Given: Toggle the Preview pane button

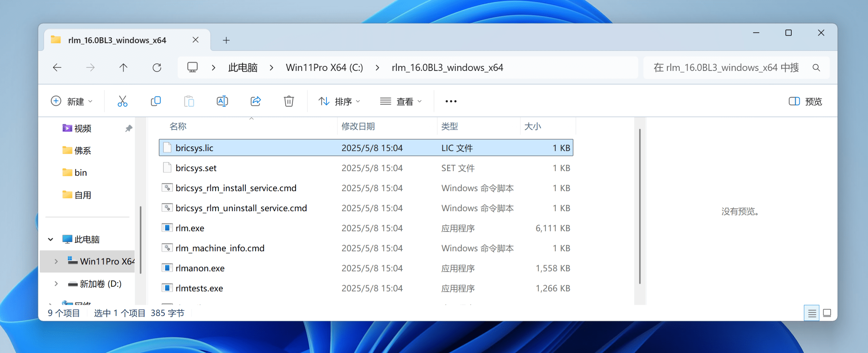Looking at the screenshot, I should pyautogui.click(x=805, y=101).
